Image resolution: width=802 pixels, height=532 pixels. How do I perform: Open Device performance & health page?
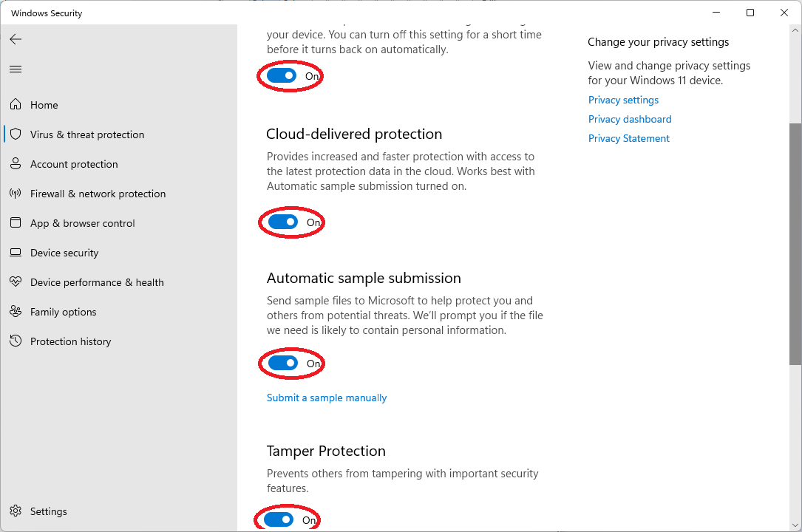coord(97,282)
